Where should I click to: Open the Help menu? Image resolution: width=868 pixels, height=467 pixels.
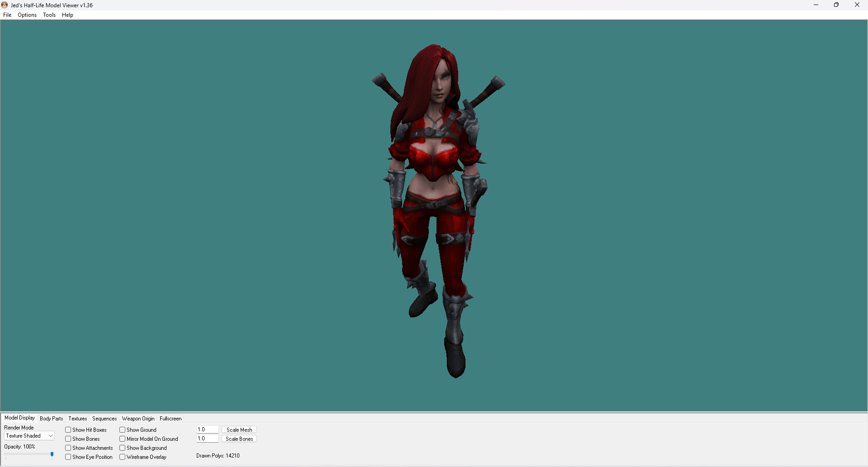67,15
